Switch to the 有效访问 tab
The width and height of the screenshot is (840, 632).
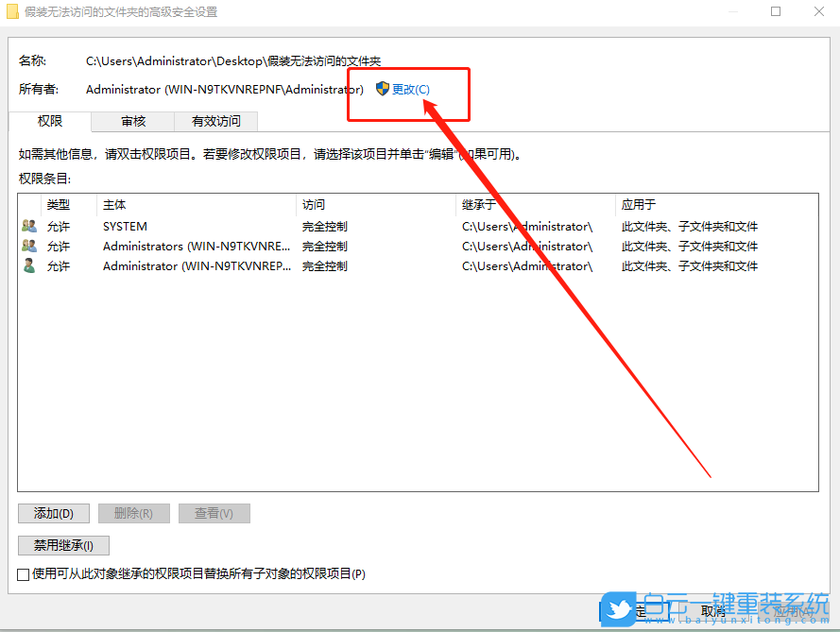click(x=215, y=121)
